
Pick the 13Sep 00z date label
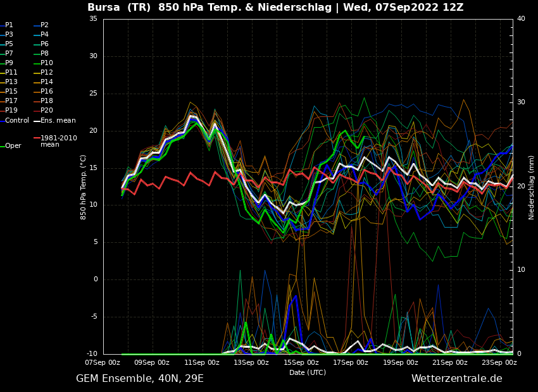click(x=251, y=362)
